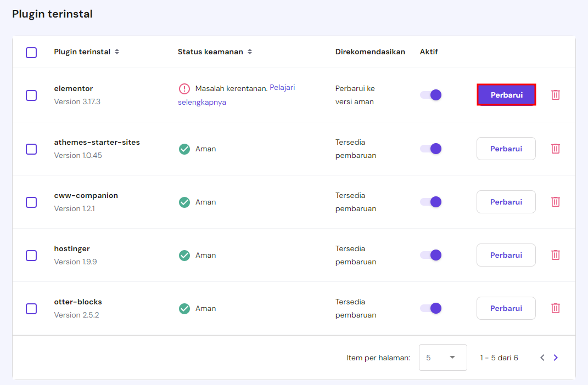The height and width of the screenshot is (385, 588).
Task: Turn off the hostinger Aktif toggle
Action: click(x=431, y=255)
